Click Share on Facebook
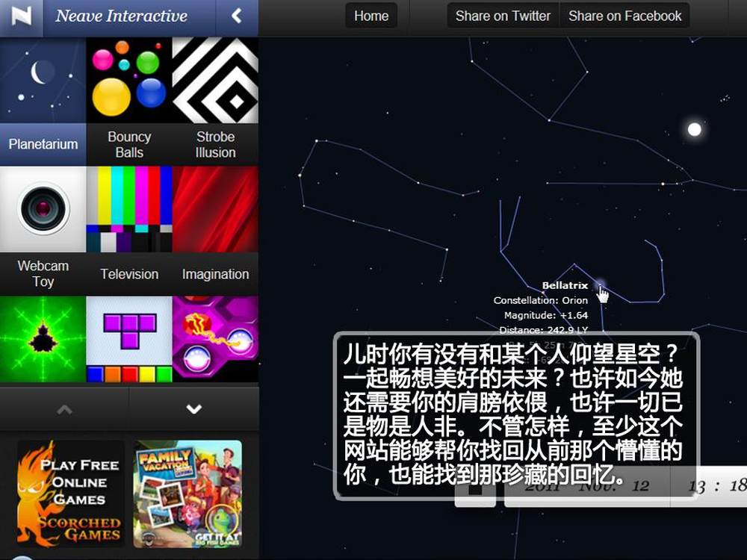The width and height of the screenshot is (747, 560). pyautogui.click(x=624, y=16)
